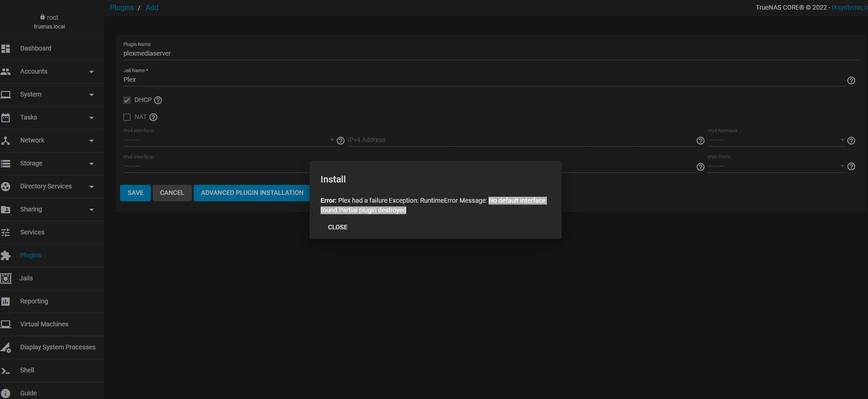Expand the Directory Services menu arrow
The width and height of the screenshot is (868, 399).
92,187
